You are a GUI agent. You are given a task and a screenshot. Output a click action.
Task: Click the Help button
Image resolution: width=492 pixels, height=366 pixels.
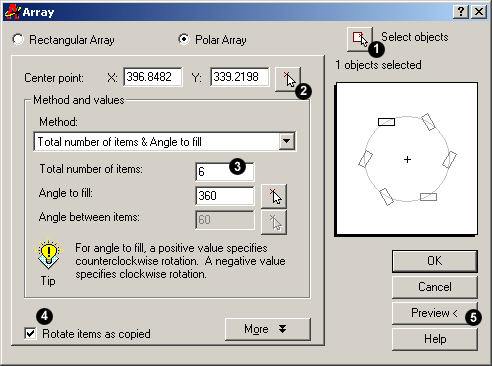pyautogui.click(x=435, y=339)
